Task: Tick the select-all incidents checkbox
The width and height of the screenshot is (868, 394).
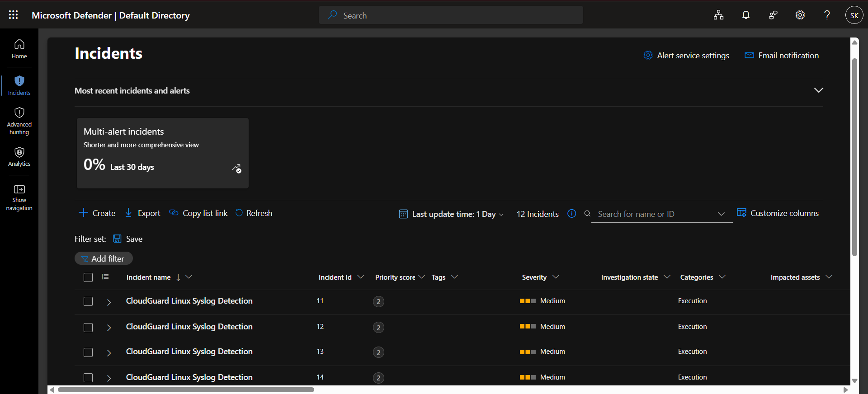Action: pos(88,277)
